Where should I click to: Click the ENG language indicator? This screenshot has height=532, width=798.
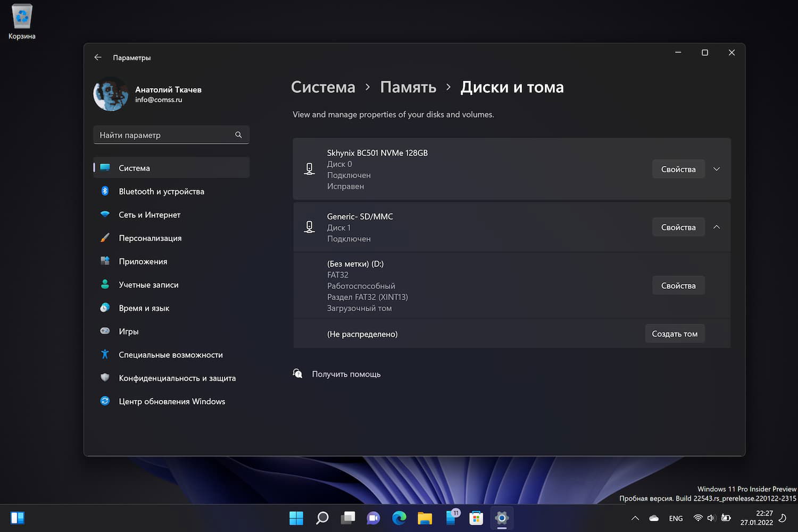(676, 518)
